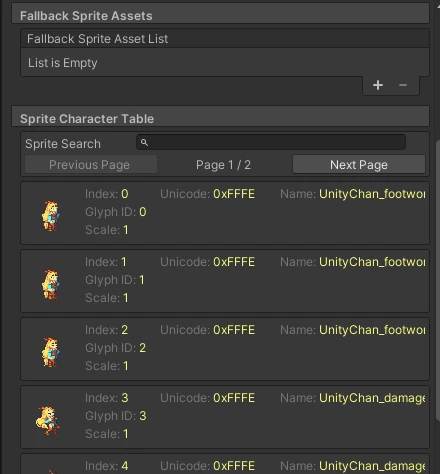Click the magnifier icon in Sprite Search
The image size is (440, 474).
[144, 142]
